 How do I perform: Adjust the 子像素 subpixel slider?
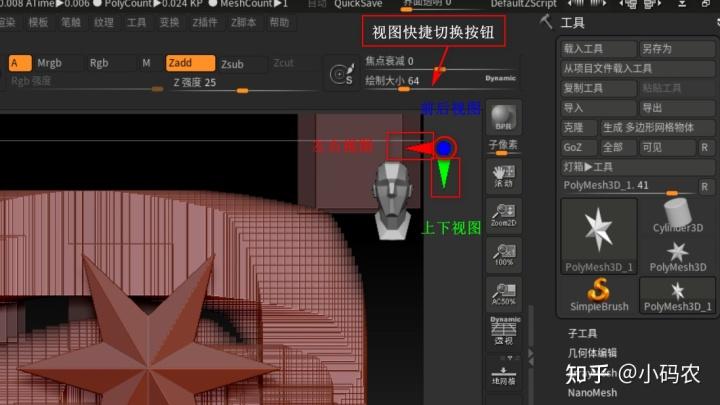(x=504, y=147)
